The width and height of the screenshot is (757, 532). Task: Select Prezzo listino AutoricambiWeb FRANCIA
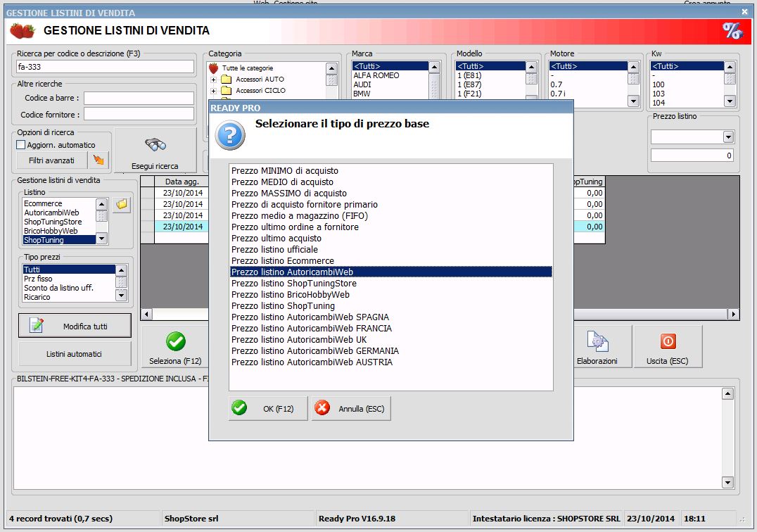coord(390,328)
